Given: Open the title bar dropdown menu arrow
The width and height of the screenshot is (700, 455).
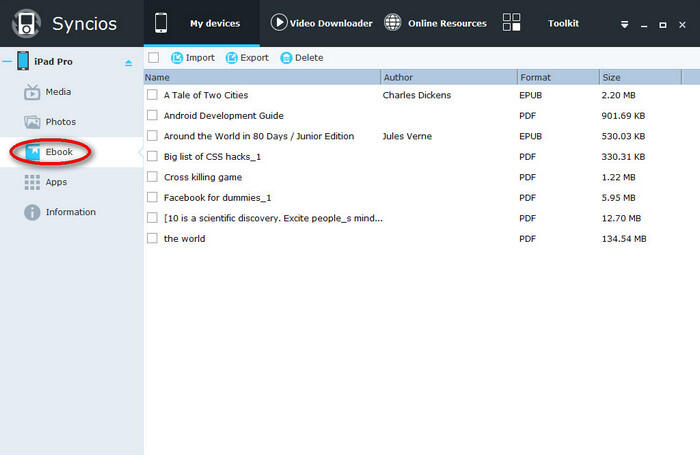Looking at the screenshot, I should pyautogui.click(x=624, y=24).
